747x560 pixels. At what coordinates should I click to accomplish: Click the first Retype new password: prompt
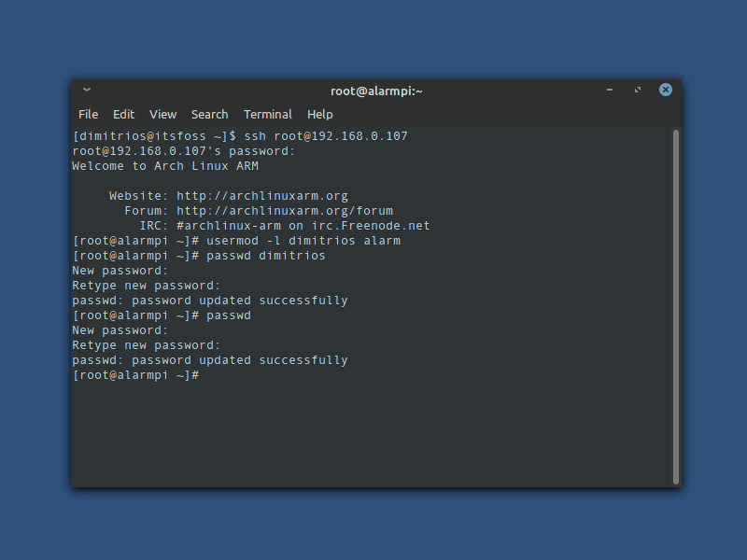coord(147,286)
